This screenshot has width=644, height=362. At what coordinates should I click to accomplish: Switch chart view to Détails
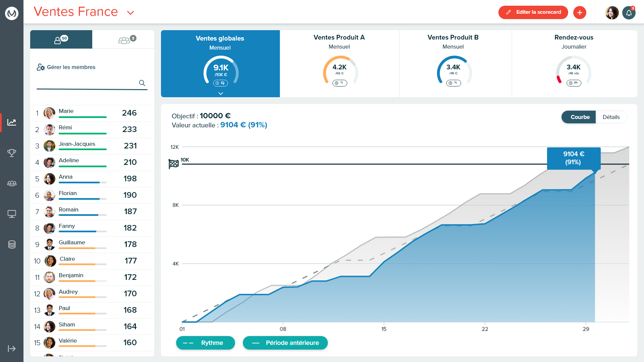click(611, 117)
